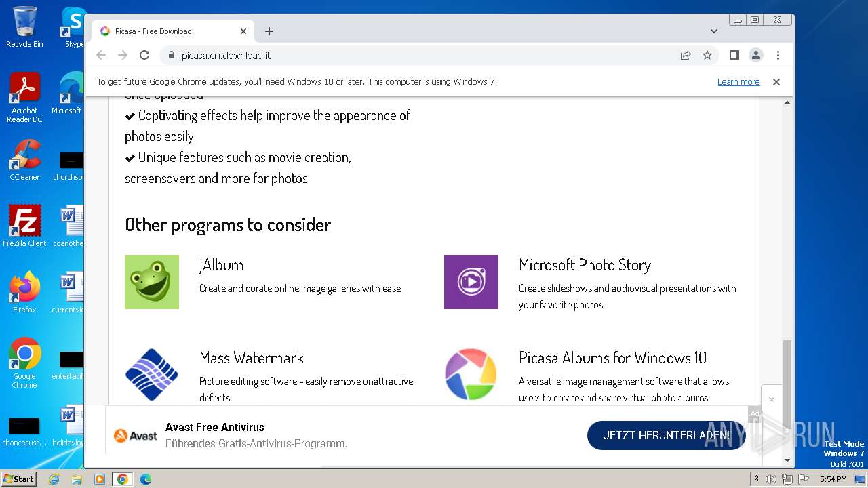Click the browser forward arrow
The height and width of the screenshot is (488, 868).
point(123,55)
